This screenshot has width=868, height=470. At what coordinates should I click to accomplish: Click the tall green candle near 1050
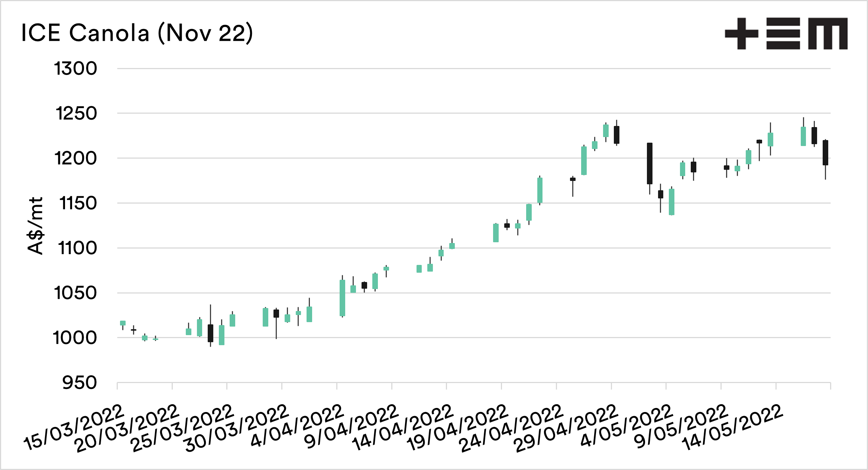pyautogui.click(x=342, y=298)
